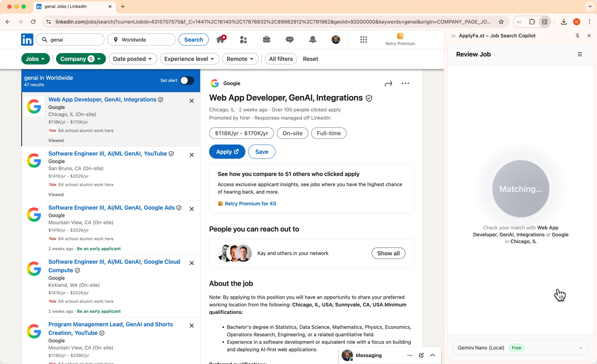This screenshot has height=364, width=597.
Task: Open the All filters panel
Action: click(x=281, y=59)
